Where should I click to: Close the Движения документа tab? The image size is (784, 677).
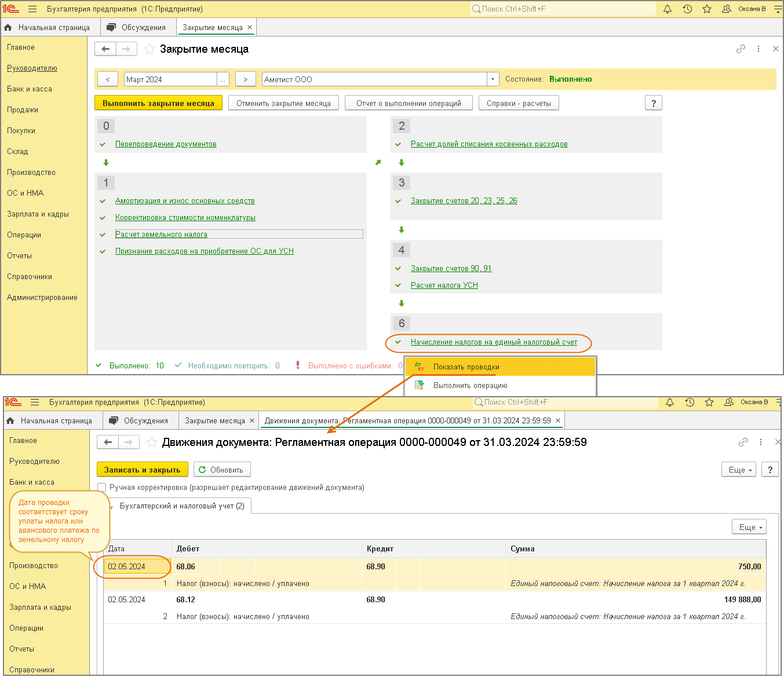[558, 420]
